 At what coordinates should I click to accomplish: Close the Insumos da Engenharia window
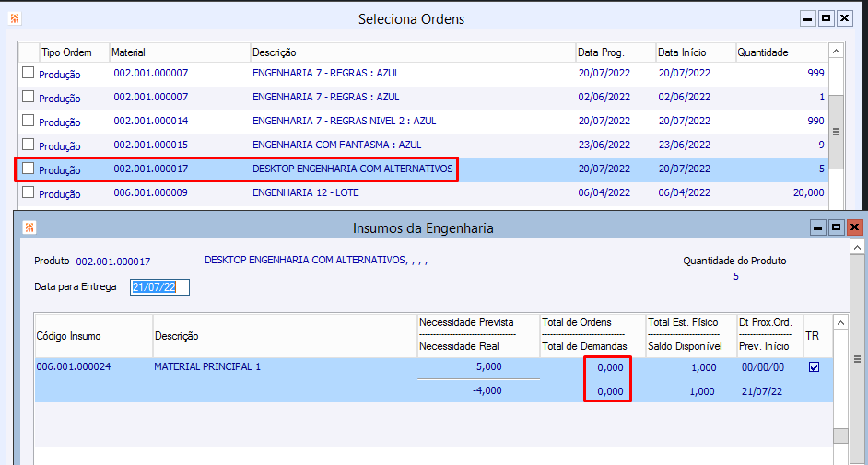coord(854,227)
